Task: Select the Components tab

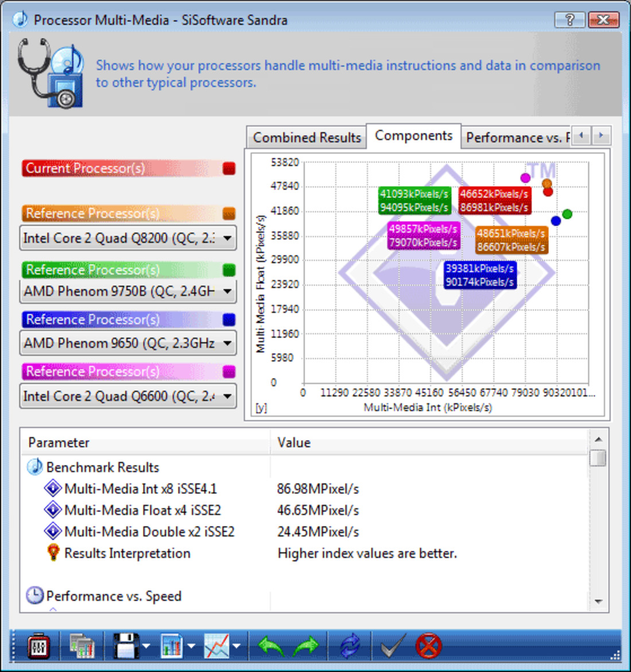Action: click(413, 136)
